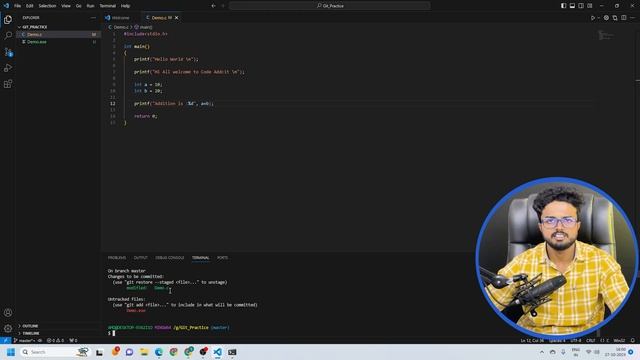Open the Extensions view
This screenshot has height=360, width=640.
[x=8, y=84]
